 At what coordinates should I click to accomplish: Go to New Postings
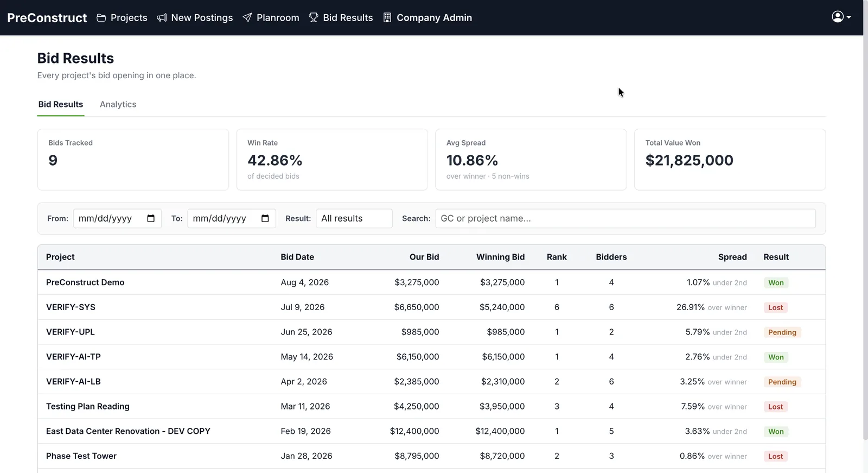pos(195,18)
